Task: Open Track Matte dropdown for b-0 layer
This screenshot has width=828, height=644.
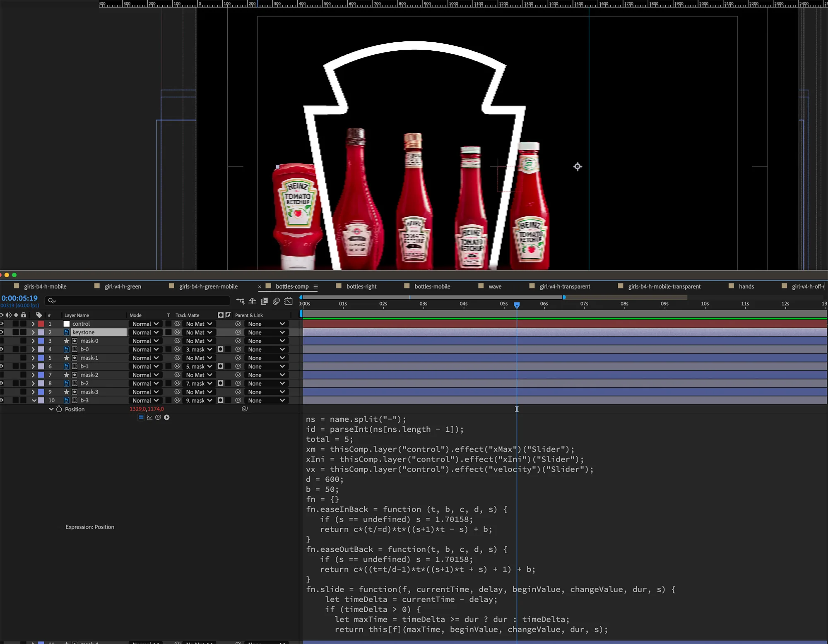Action: (199, 349)
